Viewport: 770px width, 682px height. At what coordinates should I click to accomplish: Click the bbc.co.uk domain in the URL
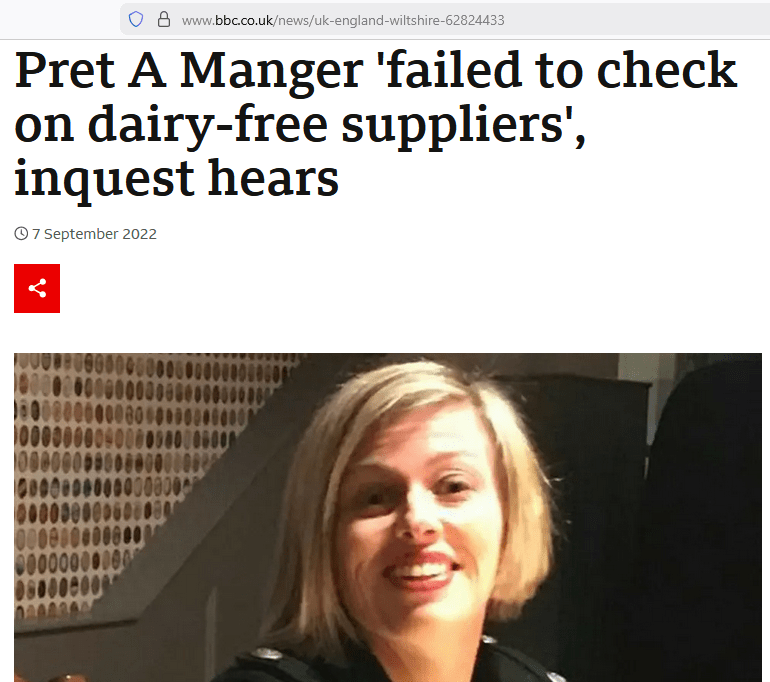coord(244,20)
